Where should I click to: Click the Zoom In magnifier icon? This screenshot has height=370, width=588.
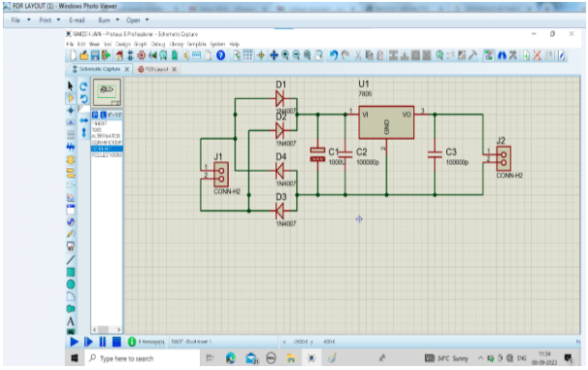pyautogui.click(x=285, y=55)
